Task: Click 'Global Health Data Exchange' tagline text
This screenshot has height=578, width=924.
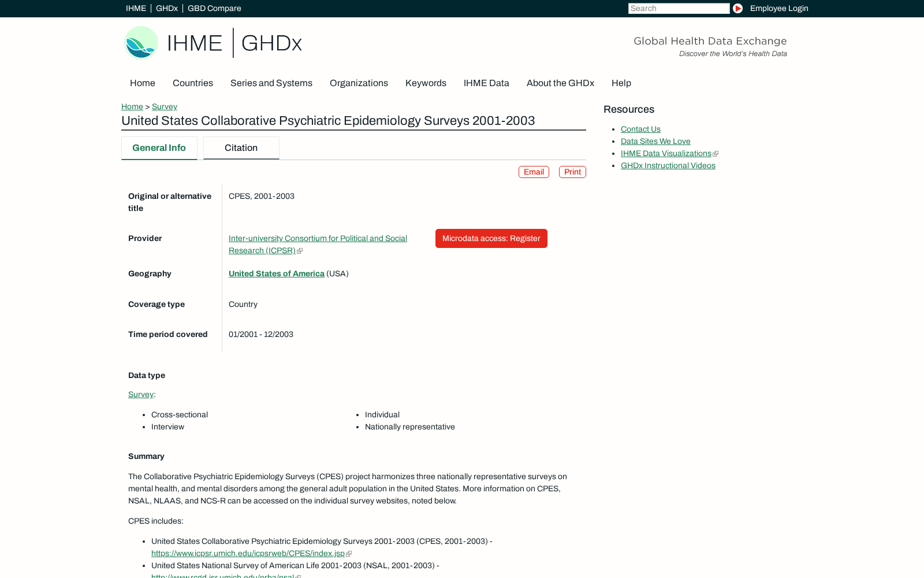Action: pos(710,41)
